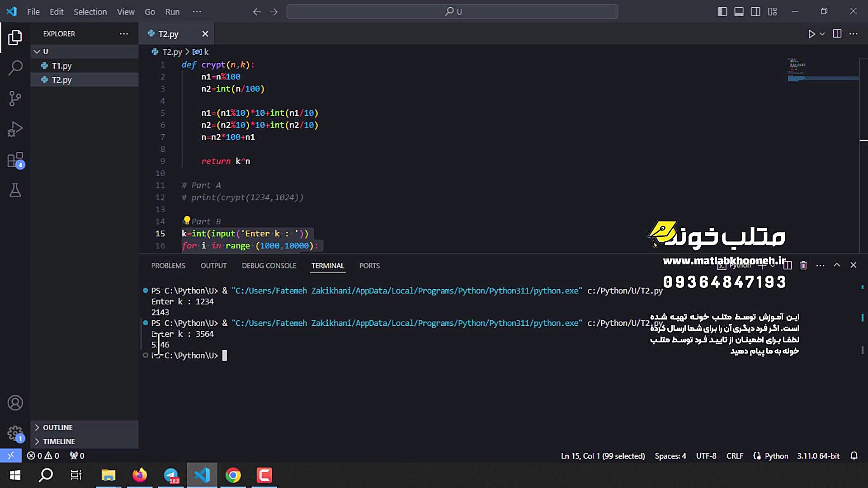Close the T2.py editor tab
868x488 pixels.
click(x=205, y=34)
